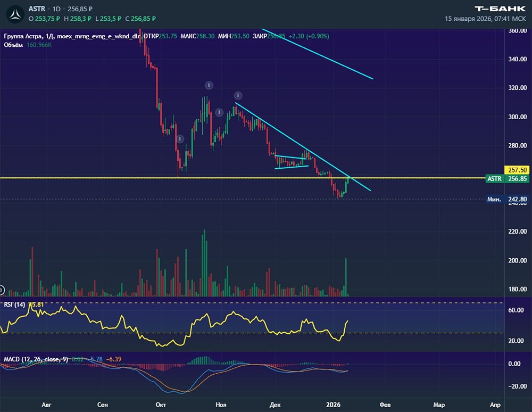
Task: Click the 220.00 price axis label
Action: coord(518,232)
